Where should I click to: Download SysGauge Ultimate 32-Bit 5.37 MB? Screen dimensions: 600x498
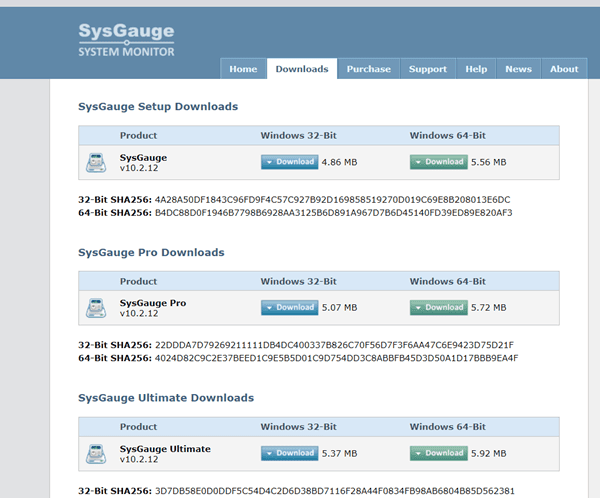pos(290,453)
